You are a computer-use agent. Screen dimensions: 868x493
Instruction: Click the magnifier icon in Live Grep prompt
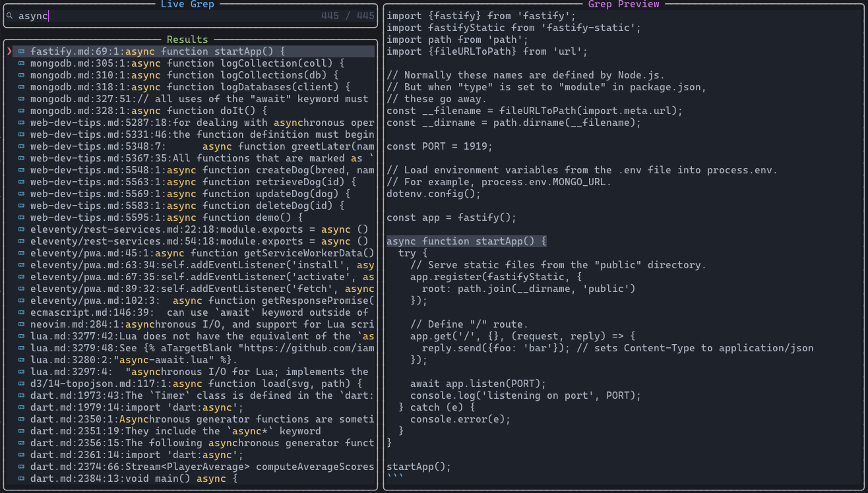click(10, 16)
